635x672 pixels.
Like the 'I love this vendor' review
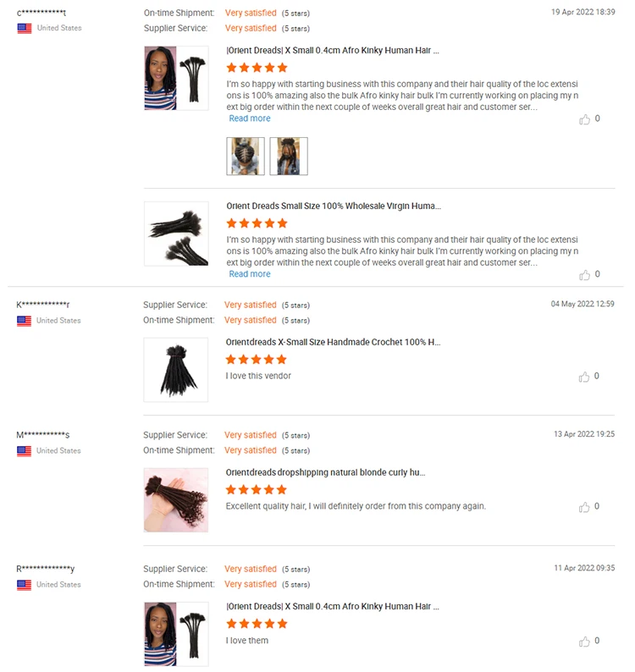(x=584, y=377)
